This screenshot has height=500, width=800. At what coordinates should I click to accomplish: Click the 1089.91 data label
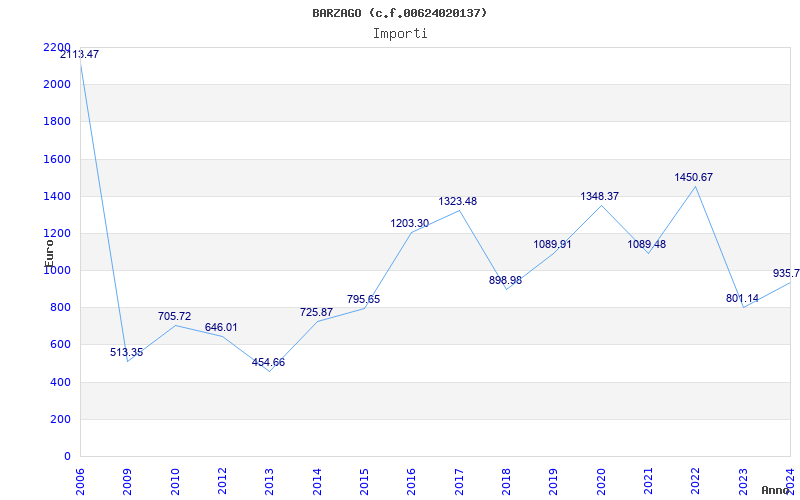[x=553, y=244]
